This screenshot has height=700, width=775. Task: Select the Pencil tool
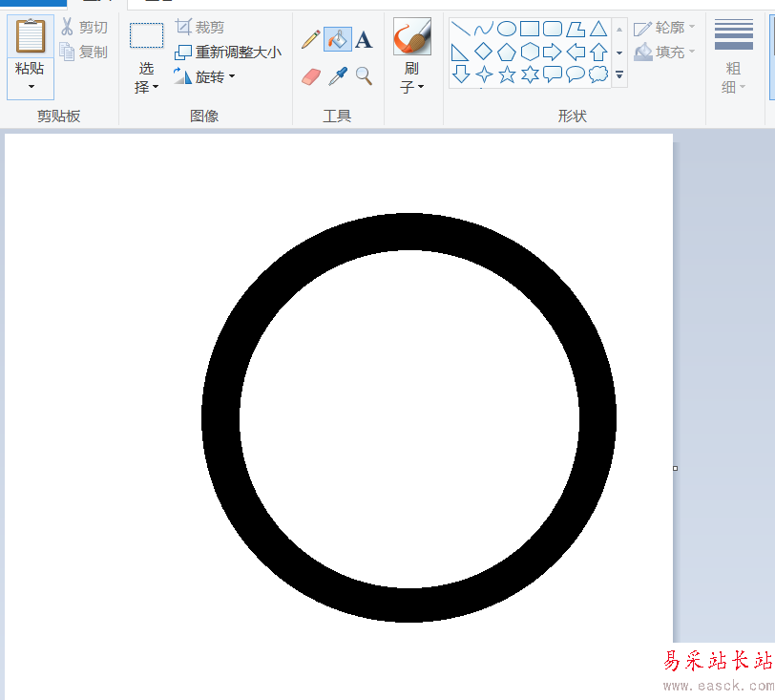pyautogui.click(x=311, y=39)
